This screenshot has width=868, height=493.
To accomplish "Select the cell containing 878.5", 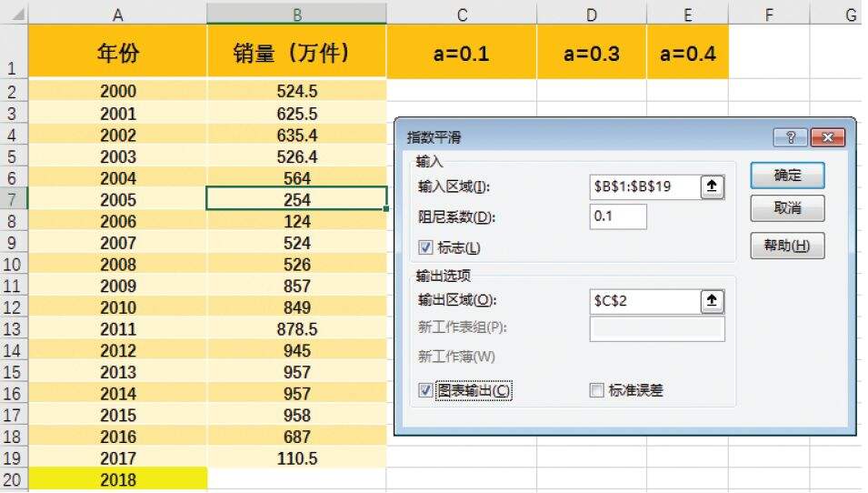I will pyautogui.click(x=296, y=329).
